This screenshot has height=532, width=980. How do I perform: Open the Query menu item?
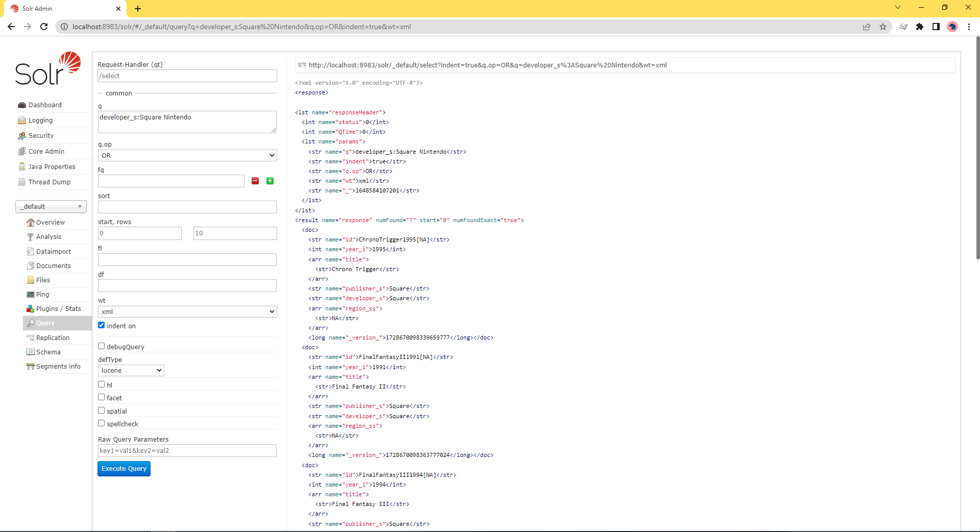click(x=57, y=323)
